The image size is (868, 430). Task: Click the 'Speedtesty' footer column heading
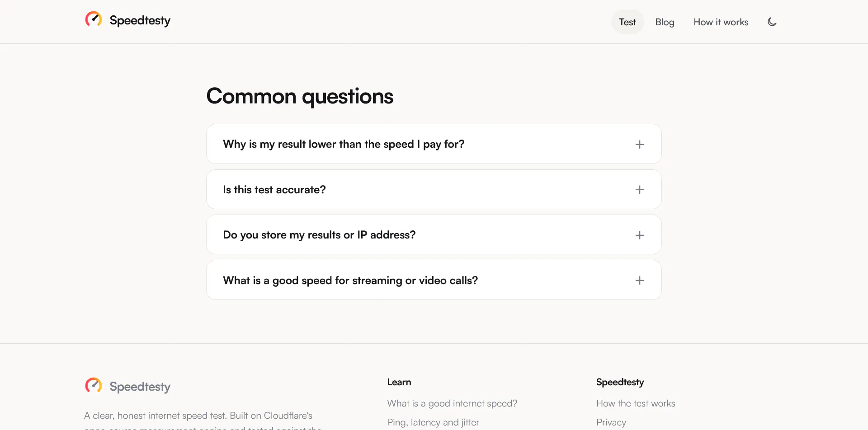[620, 382]
